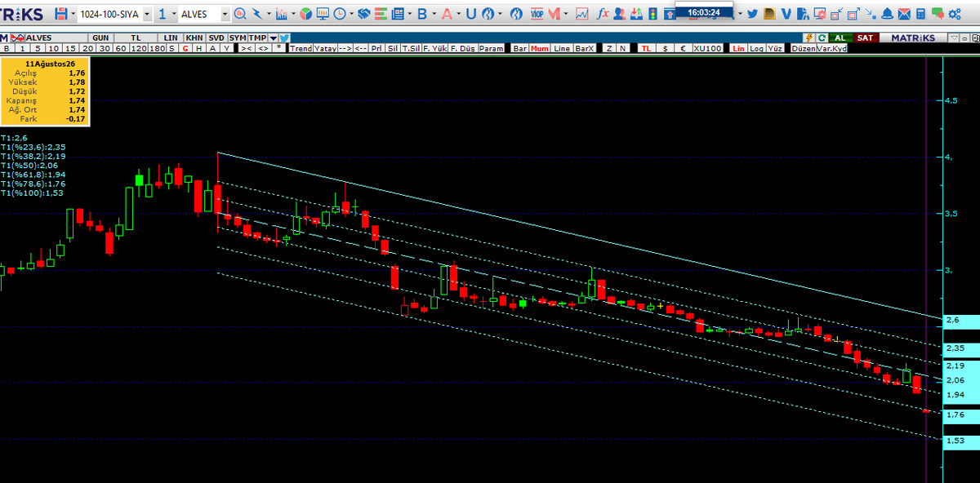Viewport: 980px width, 483px height.
Task: Click the line graph icon
Action: pos(581,14)
